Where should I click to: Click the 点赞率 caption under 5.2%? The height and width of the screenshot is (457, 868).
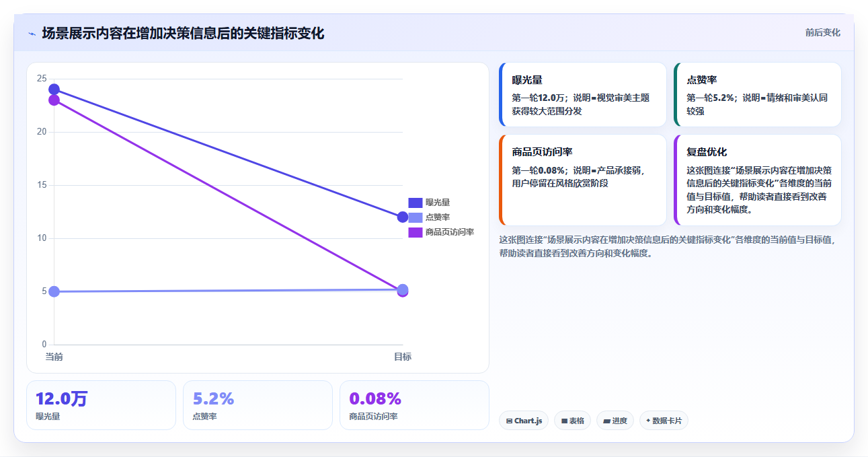204,417
